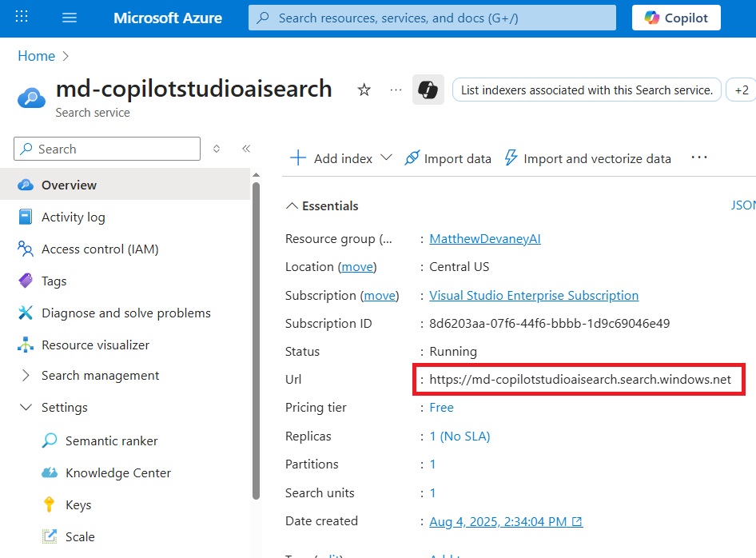The height and width of the screenshot is (558, 756).
Task: Show the +2 more Copilot suggestions
Action: pos(742,90)
